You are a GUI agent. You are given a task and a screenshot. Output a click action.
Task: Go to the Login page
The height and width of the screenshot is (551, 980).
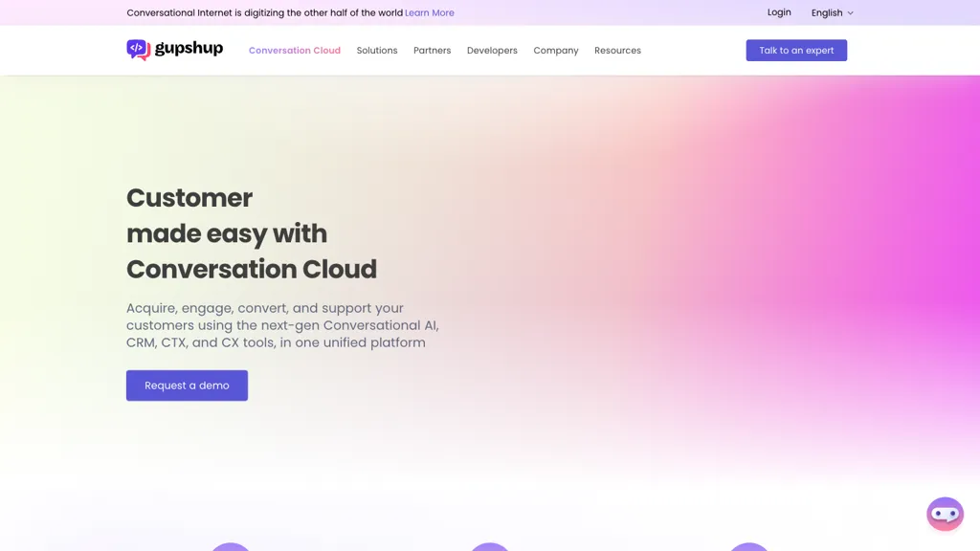point(779,12)
